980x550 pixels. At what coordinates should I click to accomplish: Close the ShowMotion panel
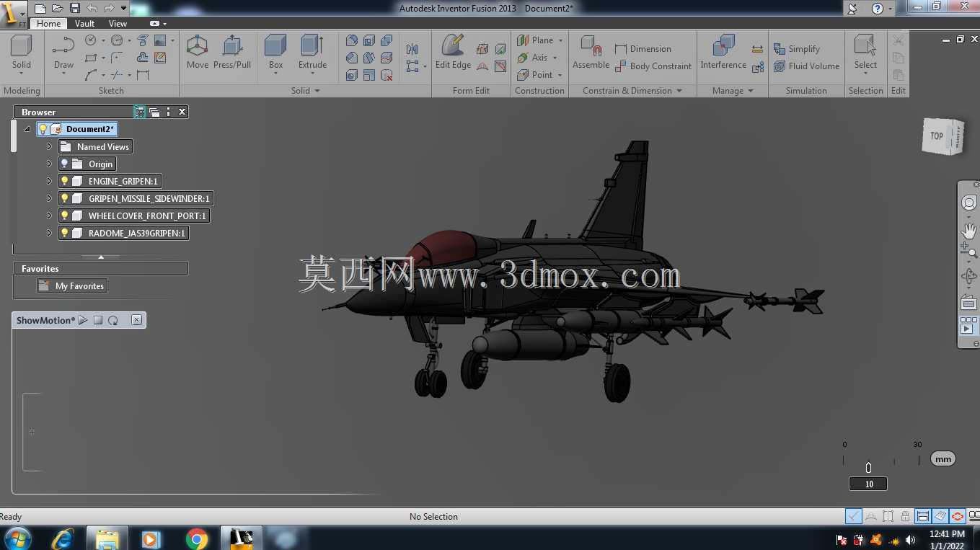click(137, 320)
